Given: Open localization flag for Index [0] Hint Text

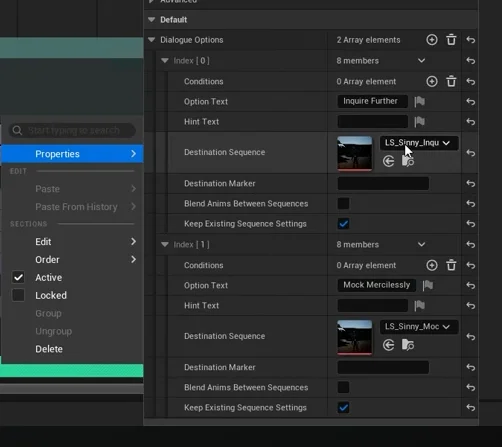Looking at the screenshot, I should (419, 122).
